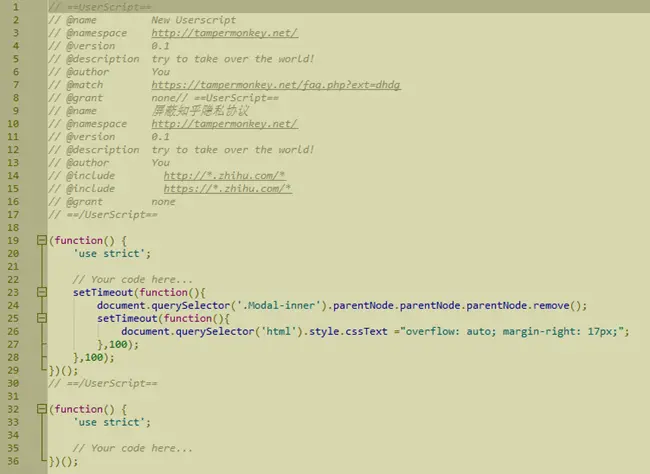The height and width of the screenshot is (474, 650).
Task: Collapse the fold marker on line 25
Action: tap(41, 318)
